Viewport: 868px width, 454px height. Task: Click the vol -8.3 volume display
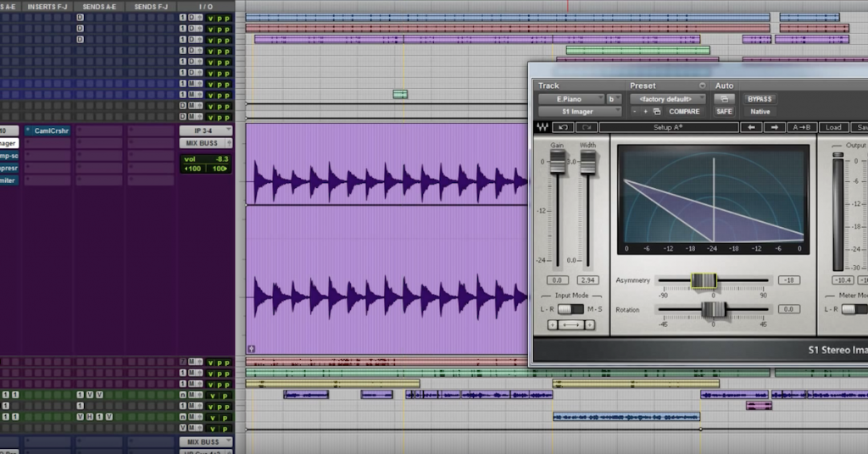(x=206, y=159)
